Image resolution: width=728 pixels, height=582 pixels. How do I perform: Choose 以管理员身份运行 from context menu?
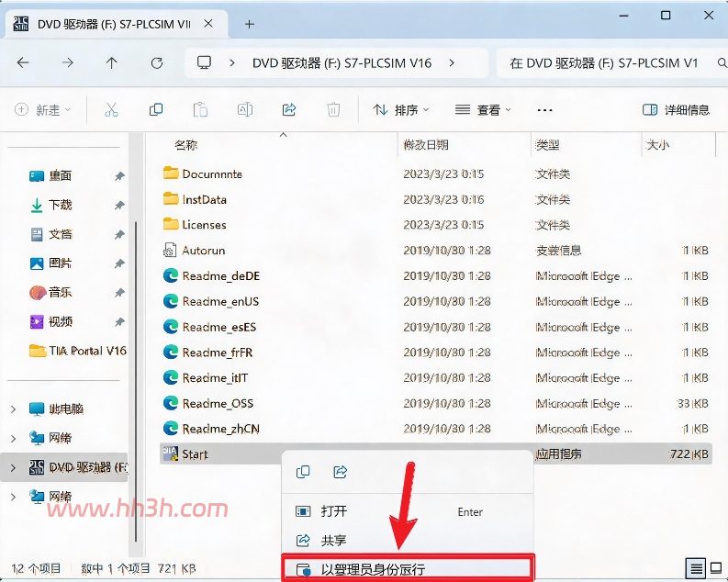pyautogui.click(x=408, y=568)
